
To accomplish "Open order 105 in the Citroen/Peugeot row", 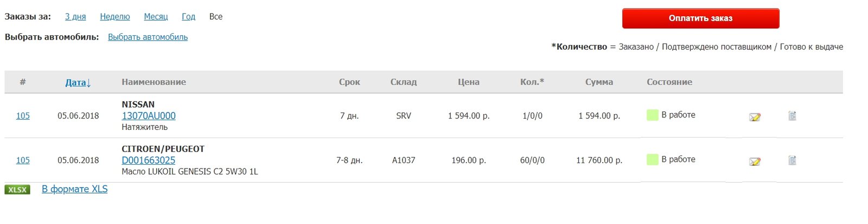I will click(23, 160).
